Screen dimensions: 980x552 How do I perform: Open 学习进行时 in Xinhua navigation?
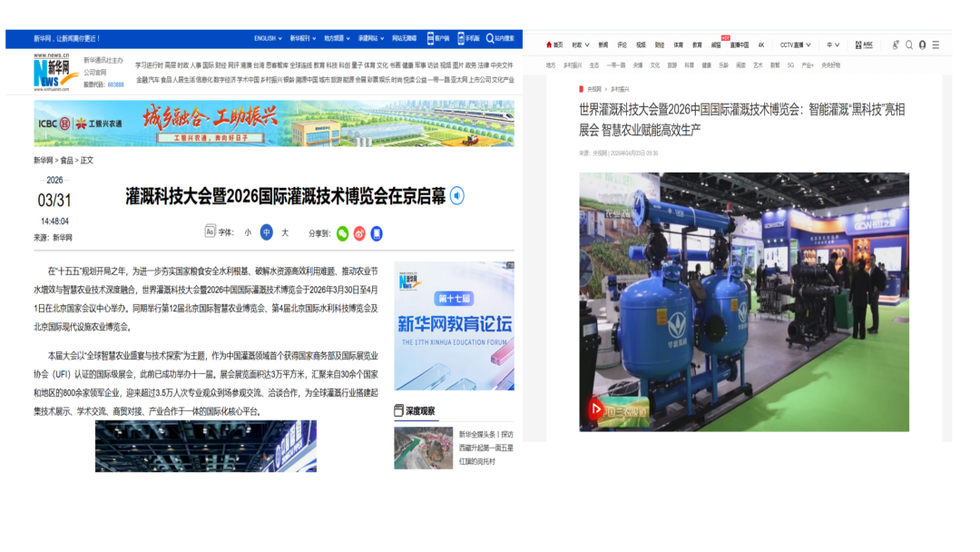pyautogui.click(x=149, y=65)
